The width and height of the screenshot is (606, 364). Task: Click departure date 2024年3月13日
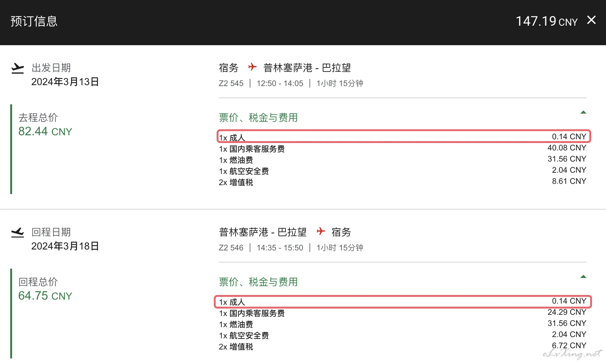pyautogui.click(x=65, y=82)
